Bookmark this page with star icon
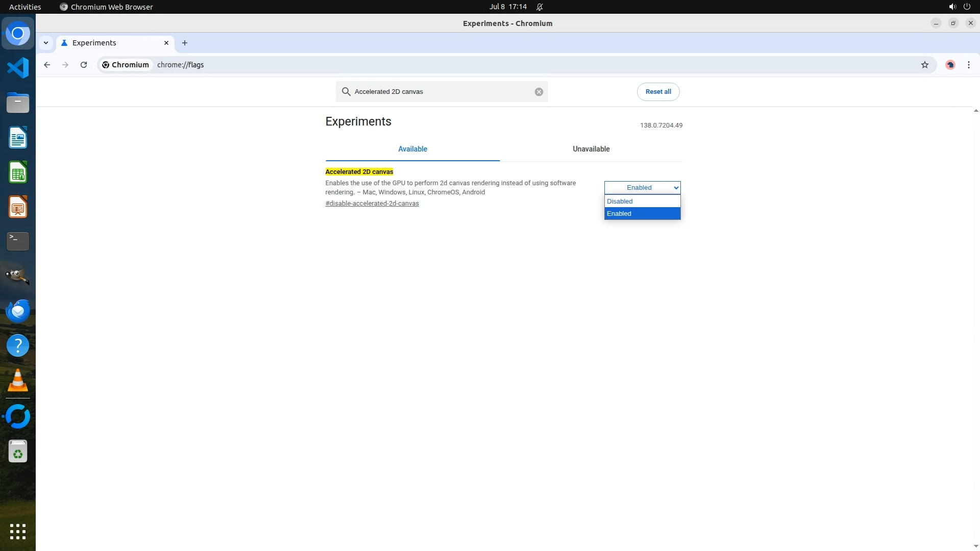 pos(924,65)
